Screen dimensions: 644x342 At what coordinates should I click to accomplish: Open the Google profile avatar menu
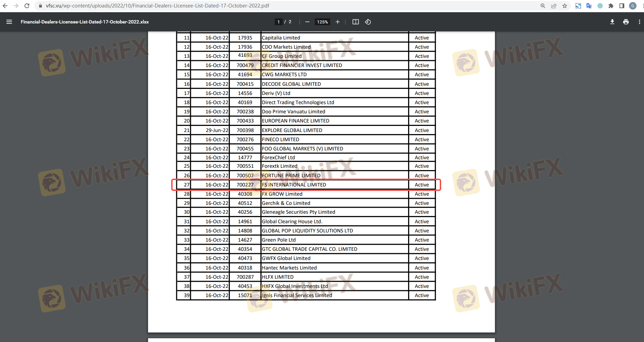[x=632, y=6]
